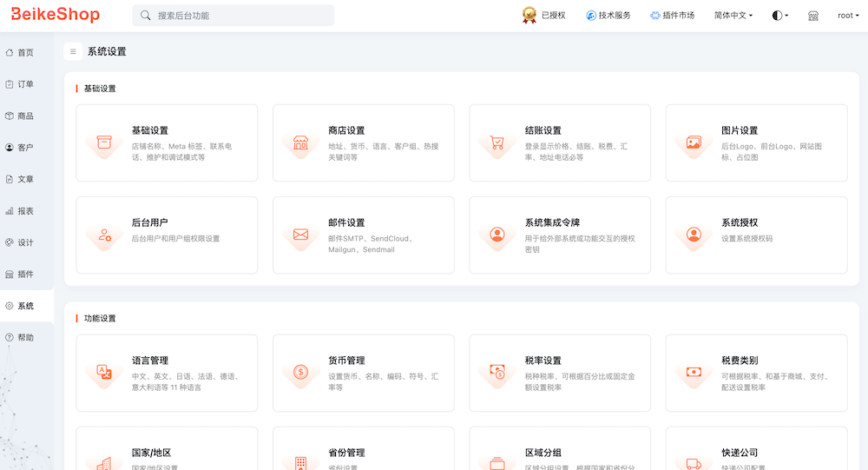Click the 语言管理 translate icon
This screenshot has width=868, height=470.
click(x=104, y=372)
